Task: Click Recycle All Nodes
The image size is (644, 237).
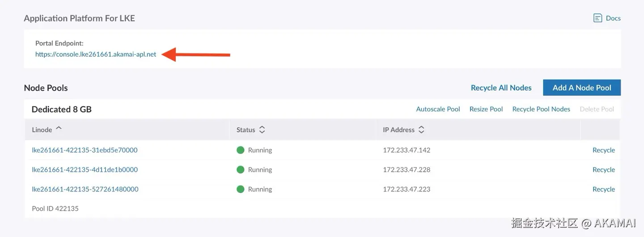Action: [x=501, y=88]
